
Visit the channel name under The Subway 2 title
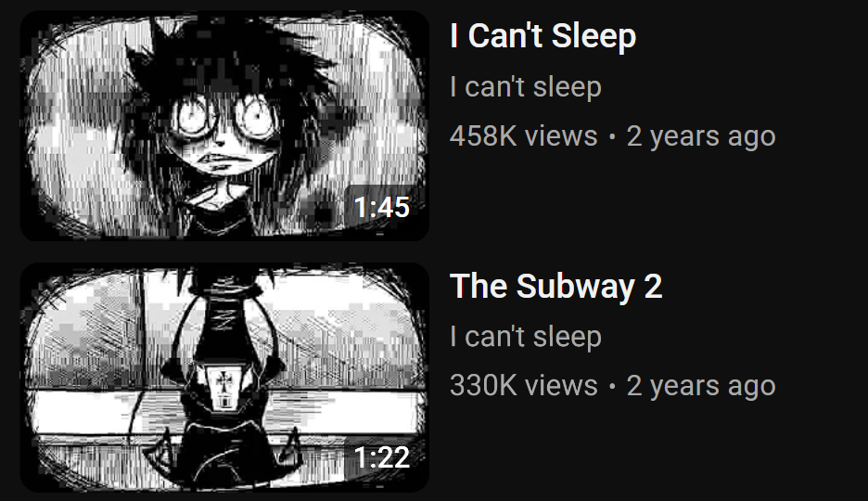tap(525, 337)
